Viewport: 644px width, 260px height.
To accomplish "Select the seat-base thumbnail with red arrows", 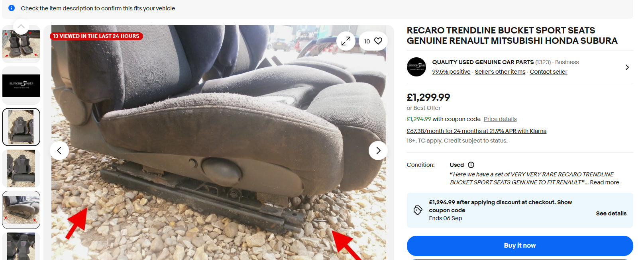I will [21, 209].
